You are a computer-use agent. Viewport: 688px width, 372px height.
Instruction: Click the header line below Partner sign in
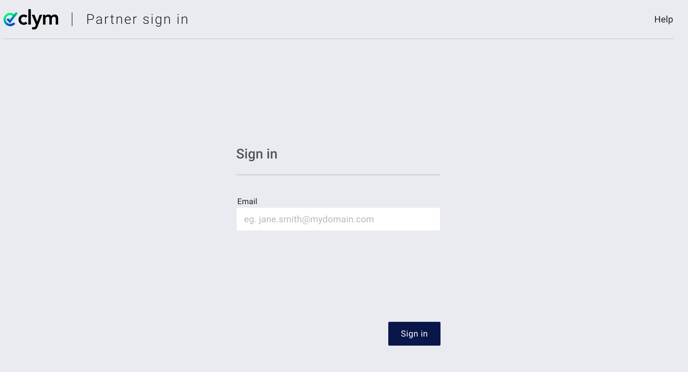pyautogui.click(x=338, y=39)
